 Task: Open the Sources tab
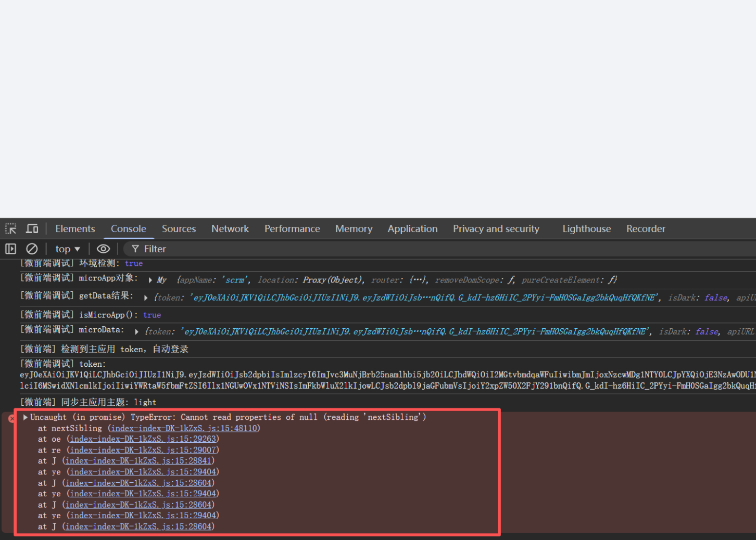pos(179,229)
